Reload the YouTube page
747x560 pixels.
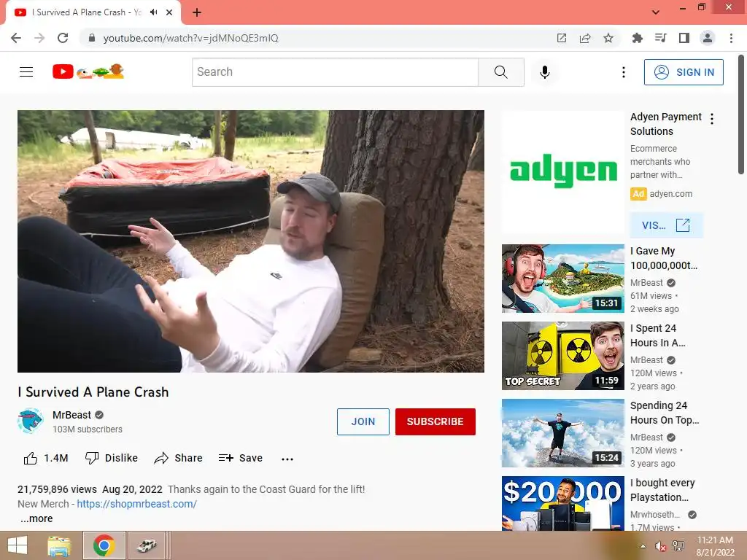[63, 38]
